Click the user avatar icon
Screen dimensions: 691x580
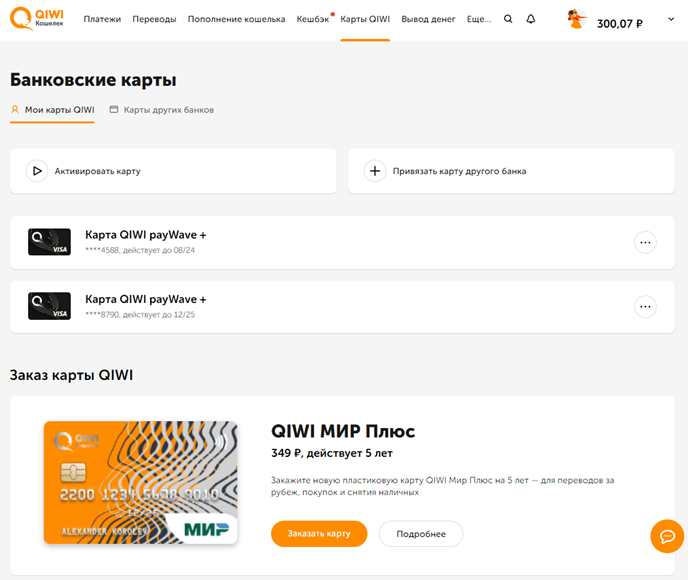[x=577, y=19]
